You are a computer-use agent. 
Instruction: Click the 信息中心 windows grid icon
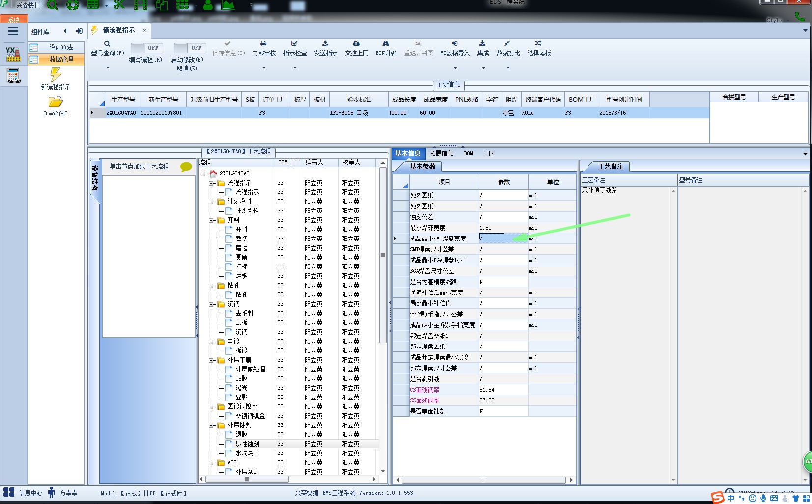pos(9,492)
